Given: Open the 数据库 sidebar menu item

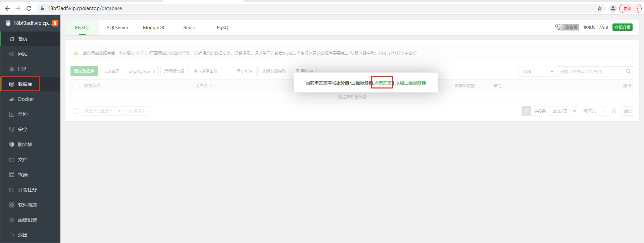Looking at the screenshot, I should (x=30, y=84).
